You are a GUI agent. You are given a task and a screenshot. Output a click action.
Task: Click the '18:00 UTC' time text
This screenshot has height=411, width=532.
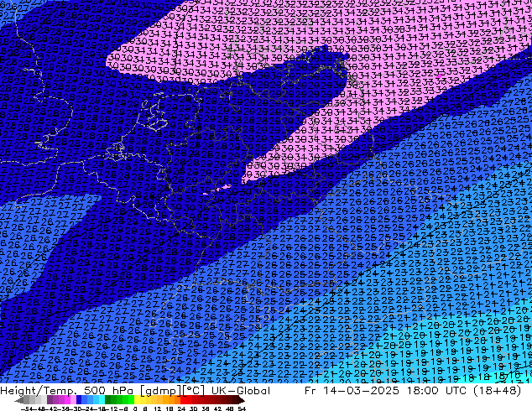(x=436, y=391)
